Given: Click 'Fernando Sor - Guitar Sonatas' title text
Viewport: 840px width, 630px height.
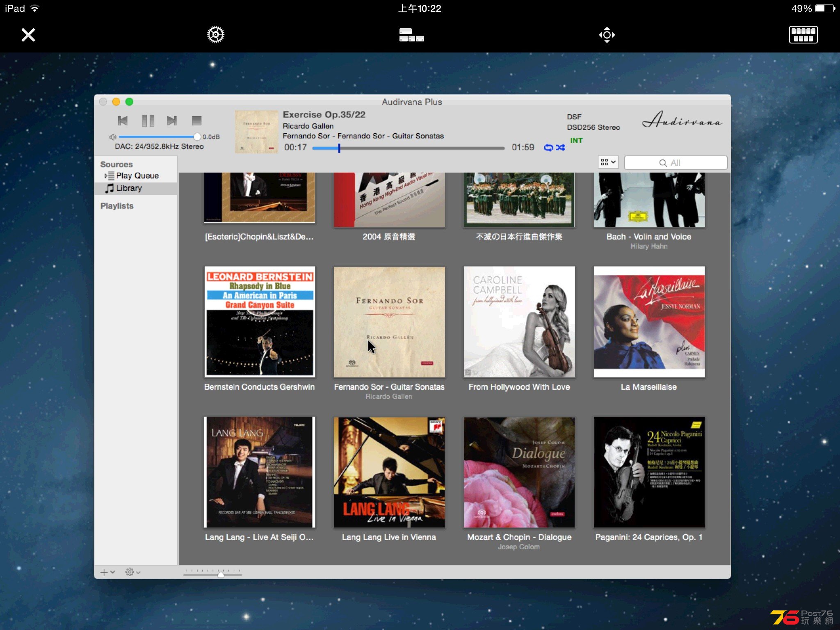Looking at the screenshot, I should tap(389, 387).
